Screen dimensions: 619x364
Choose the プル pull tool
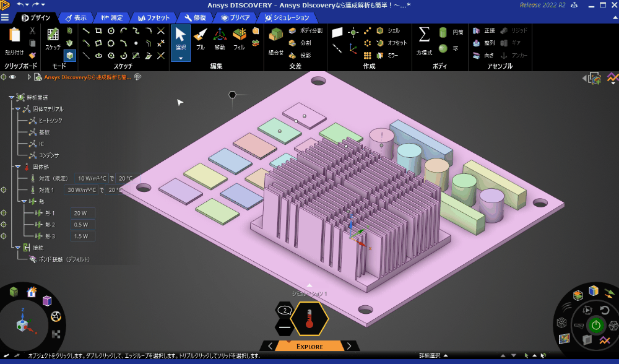click(x=201, y=38)
